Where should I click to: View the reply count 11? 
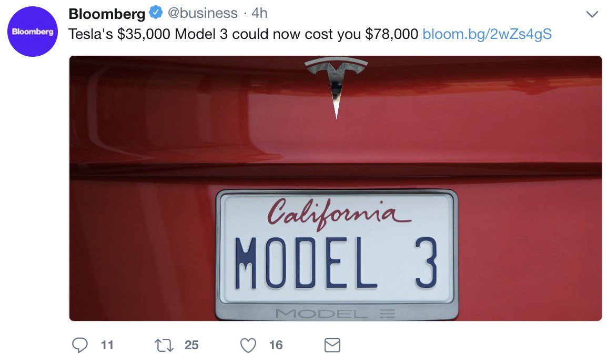coord(107,345)
